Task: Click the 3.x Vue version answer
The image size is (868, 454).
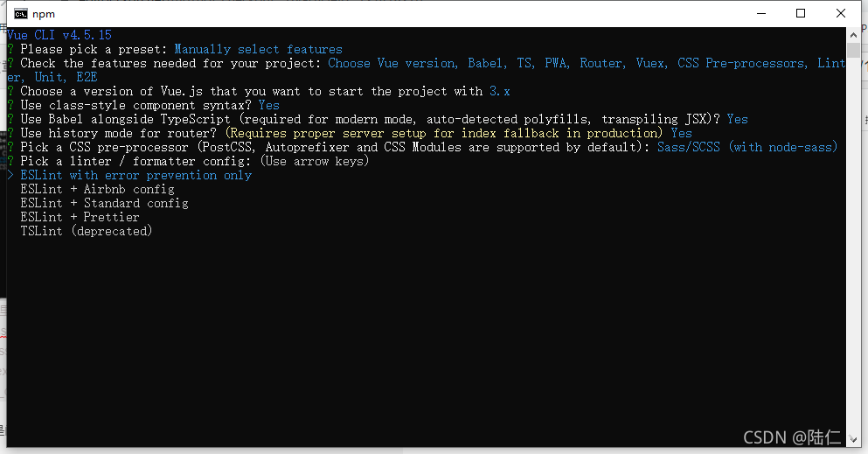Action: [500, 91]
